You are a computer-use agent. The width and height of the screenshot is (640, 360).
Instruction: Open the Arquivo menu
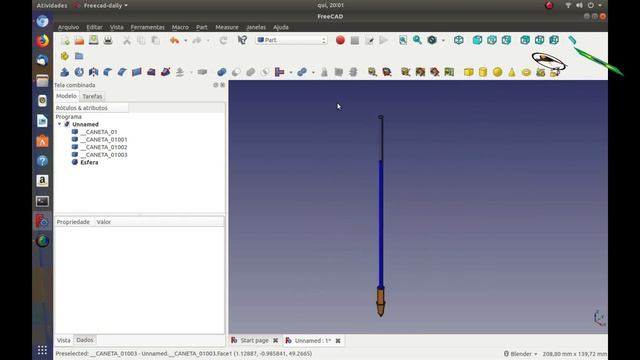(x=69, y=27)
